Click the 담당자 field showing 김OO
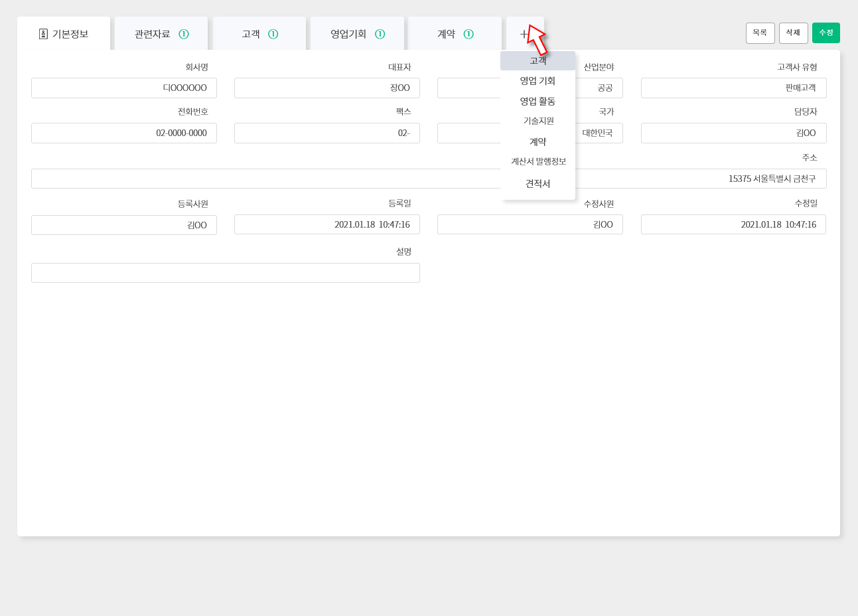Image resolution: width=858 pixels, height=616 pixels. coord(734,133)
